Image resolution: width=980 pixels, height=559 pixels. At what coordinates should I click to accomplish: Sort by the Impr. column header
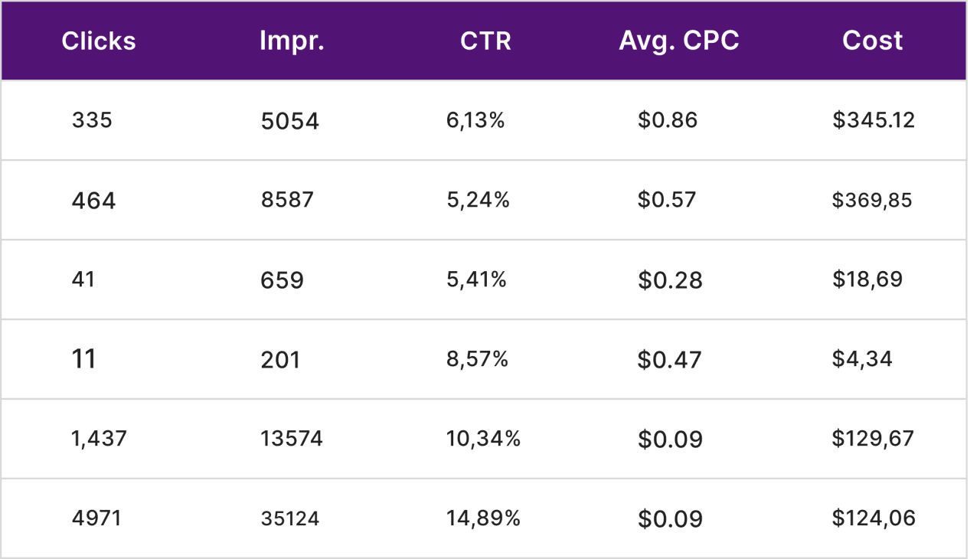click(292, 41)
